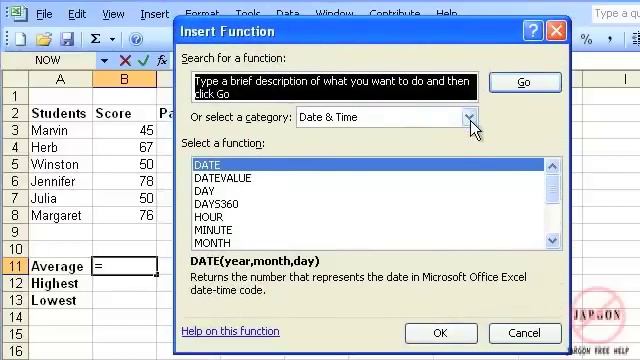Viewport: 640px width, 360px height.
Task: Click the fx Insert Function icon
Action: (162, 61)
